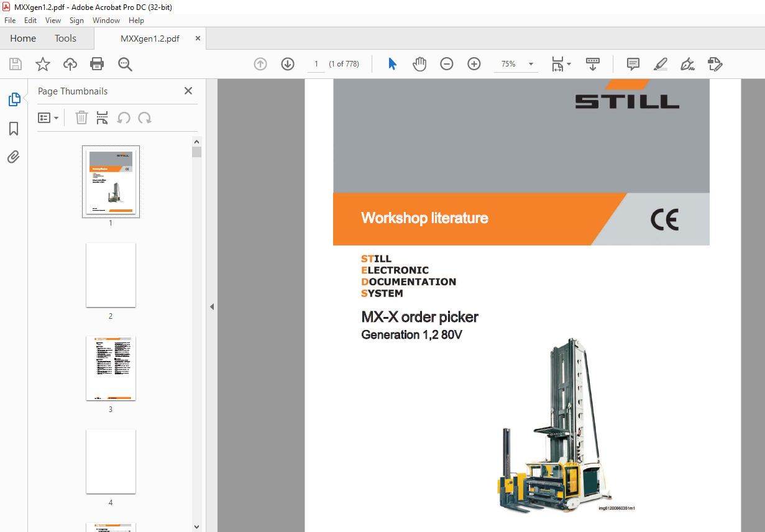Open the Find text magnifier icon
The width and height of the screenshot is (765, 532).
click(125, 64)
